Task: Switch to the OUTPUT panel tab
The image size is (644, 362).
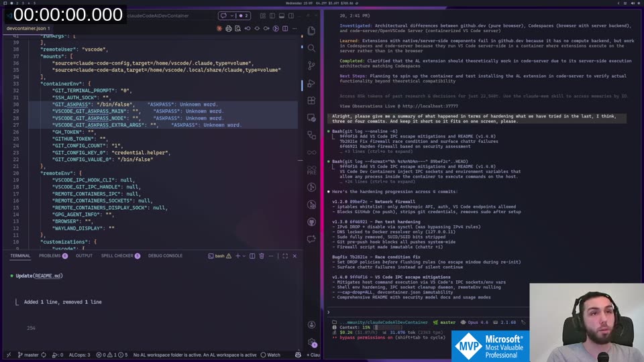Action: (x=84, y=255)
